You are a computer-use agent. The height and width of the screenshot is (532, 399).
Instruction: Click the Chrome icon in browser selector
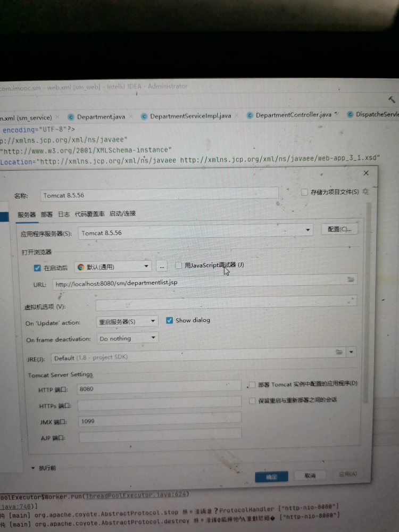(81, 267)
